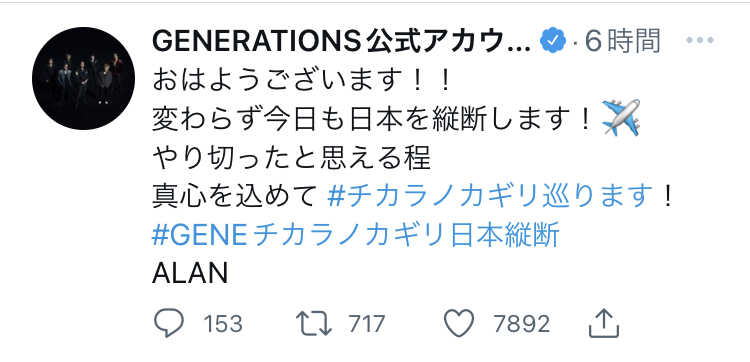Click the 真心を込めて text

235,197
